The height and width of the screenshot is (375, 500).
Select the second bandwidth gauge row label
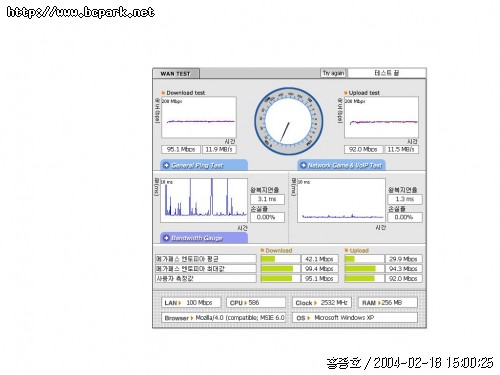[x=206, y=269]
